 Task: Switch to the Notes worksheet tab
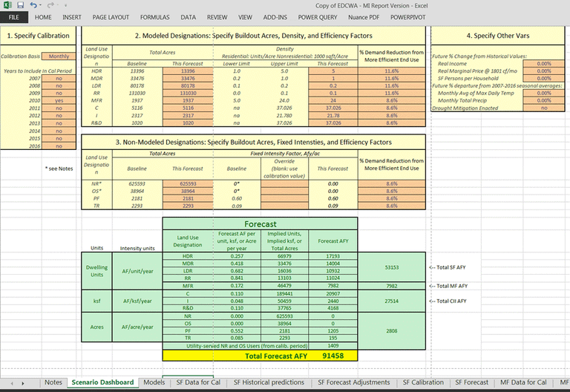tap(53, 382)
